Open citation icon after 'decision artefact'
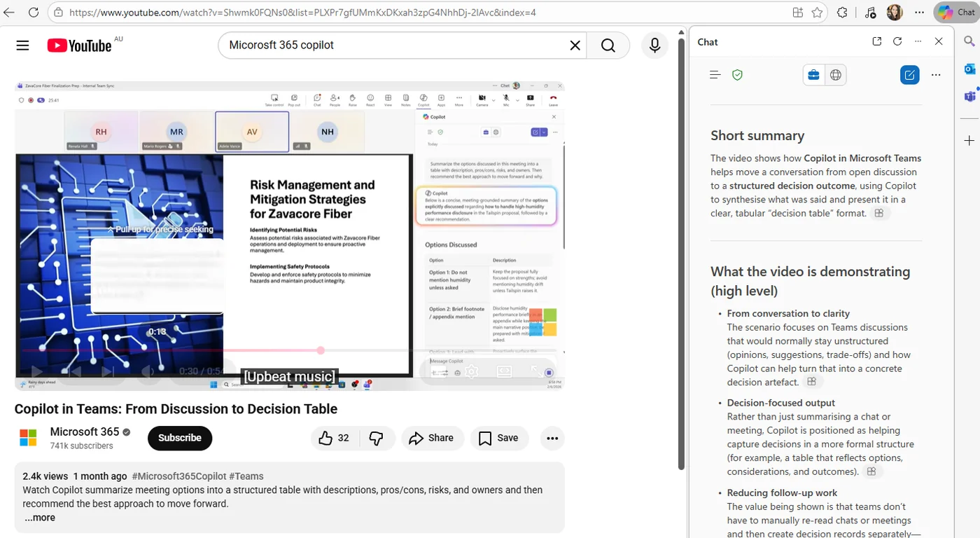 (x=812, y=382)
